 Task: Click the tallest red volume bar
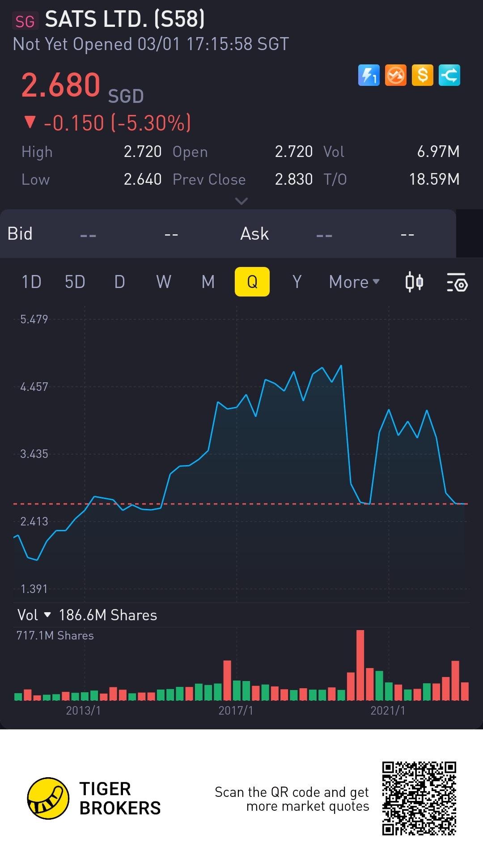(360, 665)
